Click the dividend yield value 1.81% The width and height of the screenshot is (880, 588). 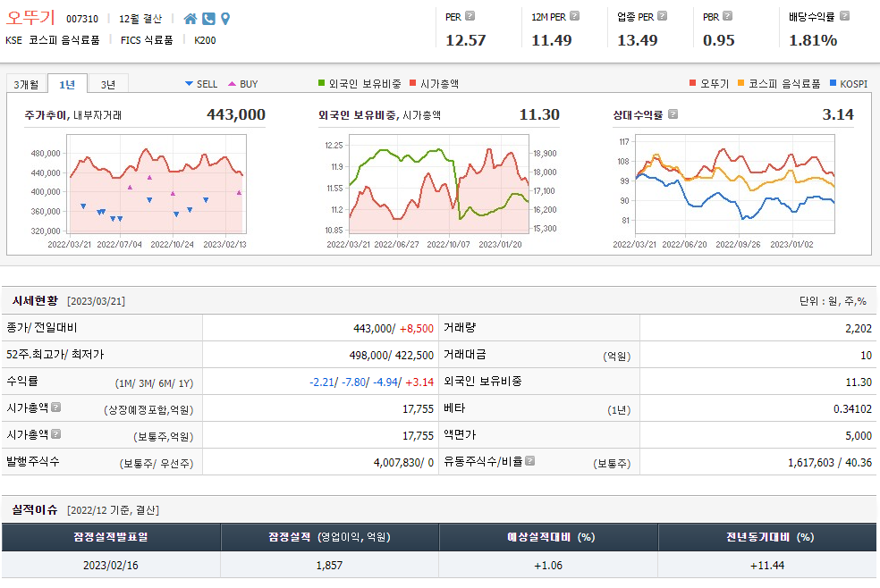(x=813, y=40)
